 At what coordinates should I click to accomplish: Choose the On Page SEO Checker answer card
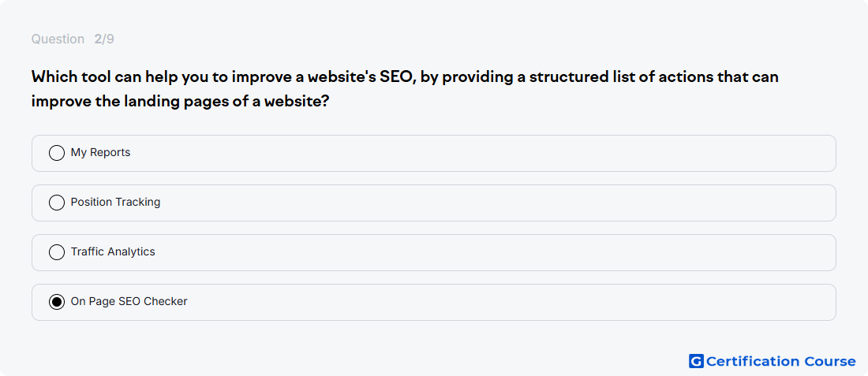point(433,303)
